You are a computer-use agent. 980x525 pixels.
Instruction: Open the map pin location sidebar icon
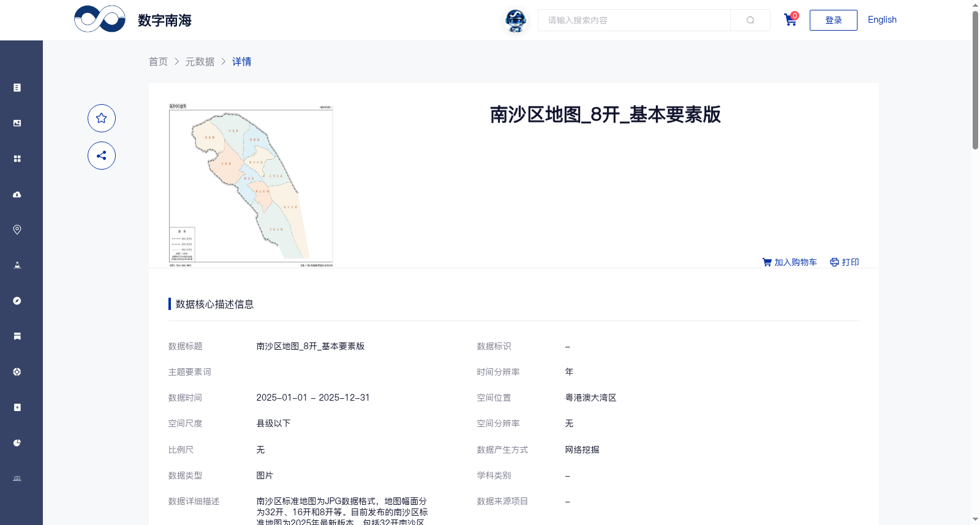pos(17,230)
